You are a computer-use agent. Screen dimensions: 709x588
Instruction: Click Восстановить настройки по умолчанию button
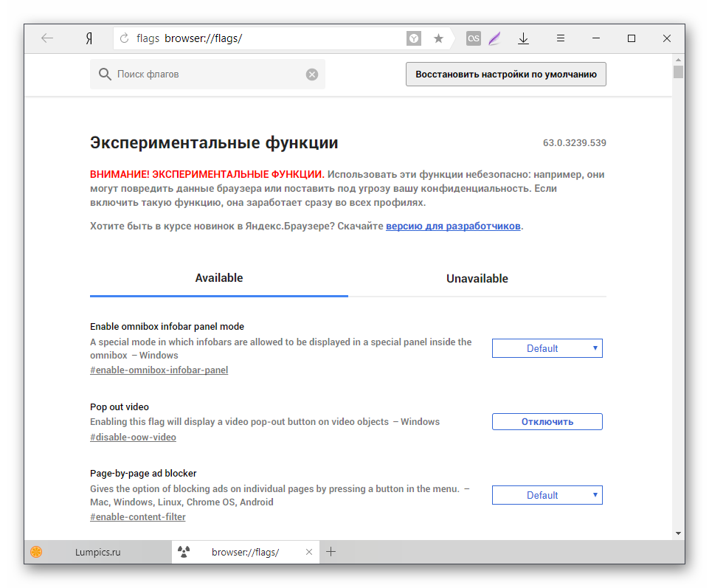point(505,75)
